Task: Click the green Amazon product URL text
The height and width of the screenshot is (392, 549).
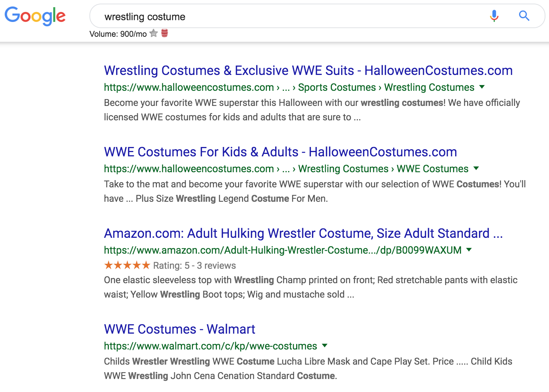Action: pos(282,250)
